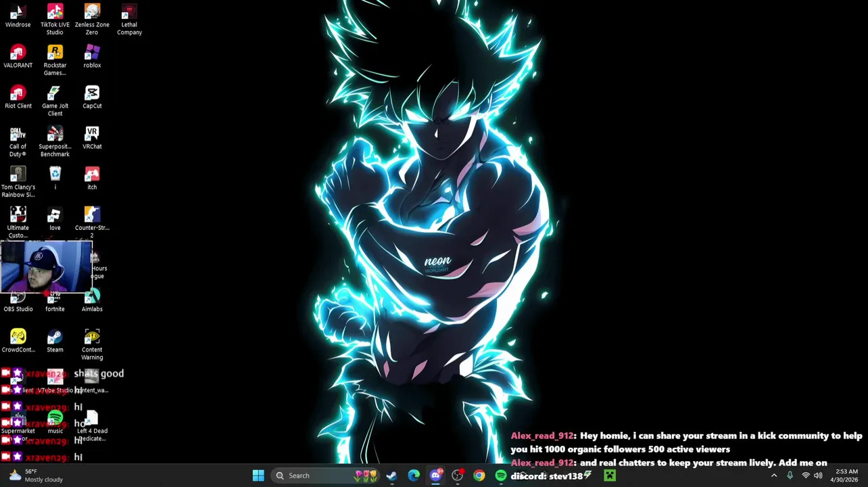Open the Wi-Fi network tray icon

[x=805, y=476]
